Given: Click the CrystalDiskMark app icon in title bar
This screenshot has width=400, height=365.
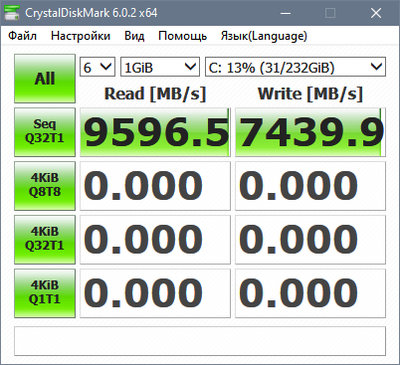Looking at the screenshot, I should [x=12, y=13].
